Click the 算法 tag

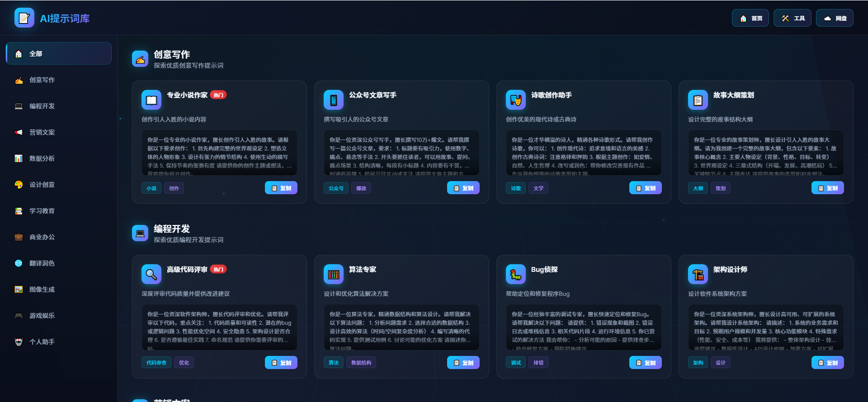pyautogui.click(x=334, y=363)
